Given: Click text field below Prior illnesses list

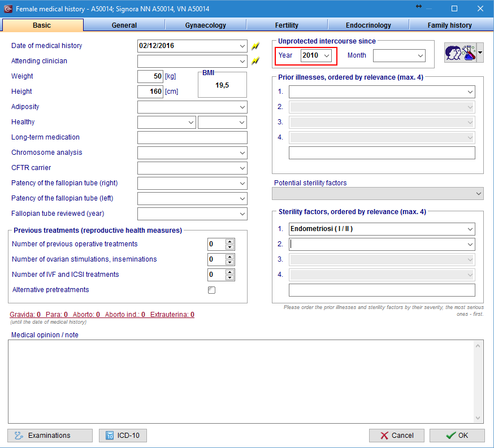Looking at the screenshot, I should click(x=382, y=153).
